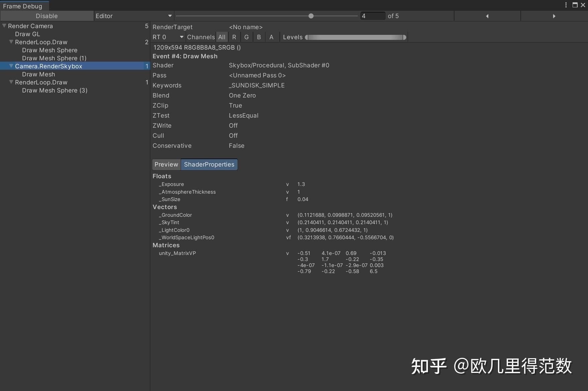Switch to the Preview tab

click(166, 165)
